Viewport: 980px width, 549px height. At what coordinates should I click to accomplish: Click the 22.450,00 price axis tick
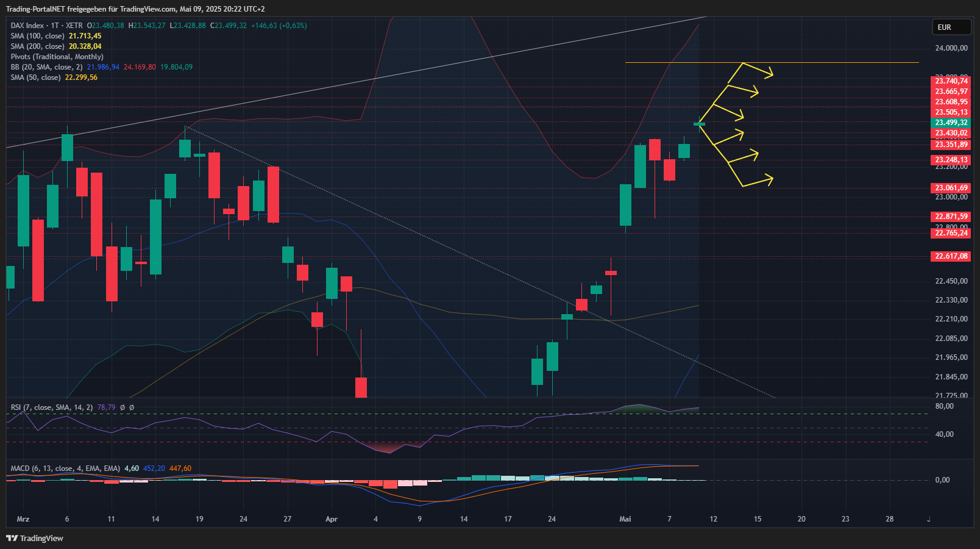pos(951,281)
